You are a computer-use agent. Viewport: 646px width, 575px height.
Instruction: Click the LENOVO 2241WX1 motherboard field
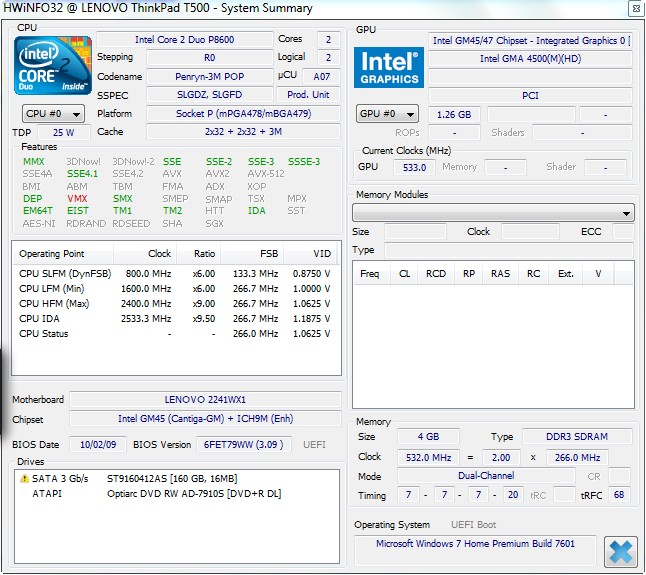(205, 400)
